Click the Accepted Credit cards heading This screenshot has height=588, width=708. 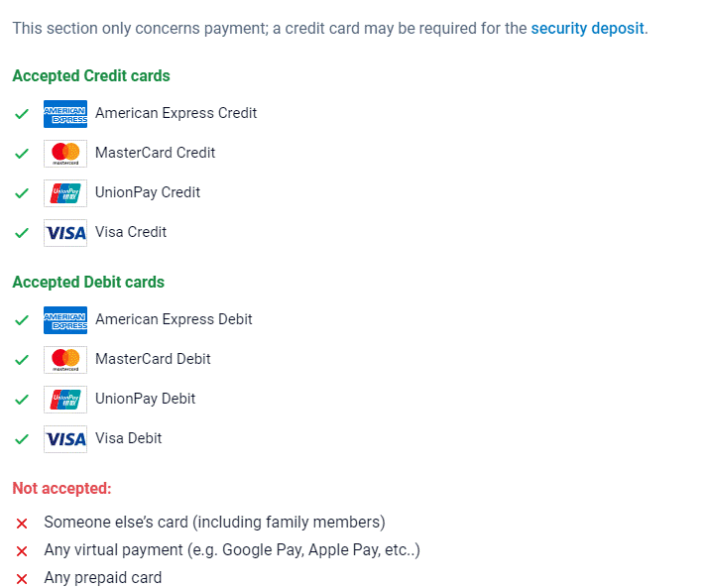[91, 76]
